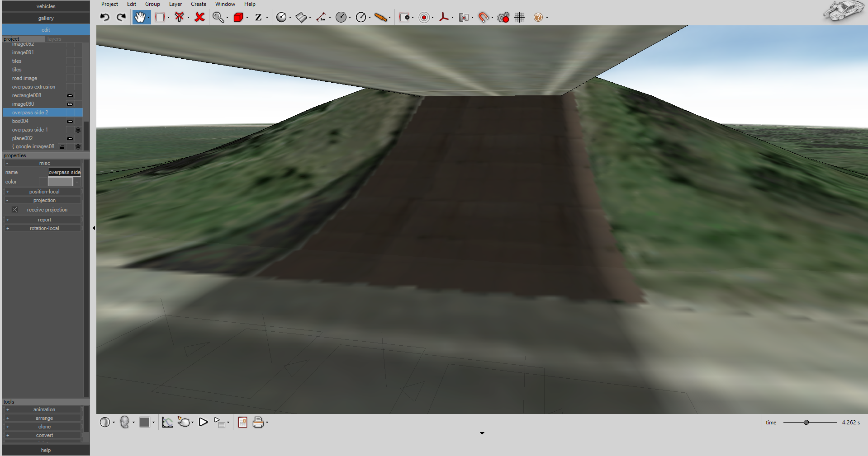Activate the Zoom magnifier tool

point(218,17)
